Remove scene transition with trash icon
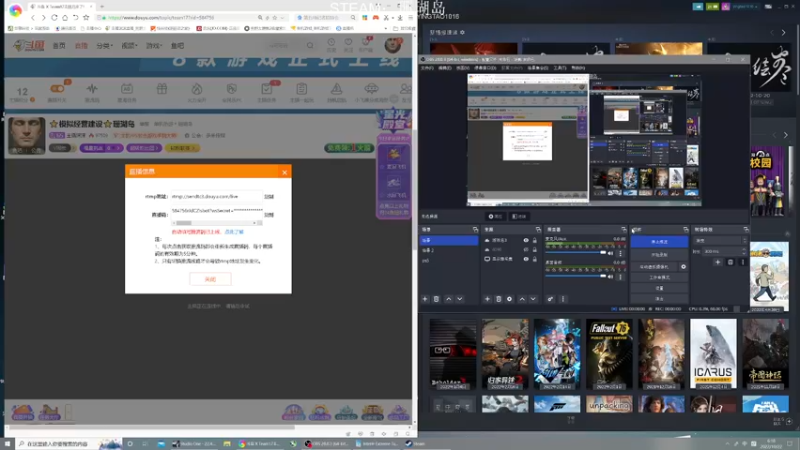Screen dimensions: 800x450 point(730,262)
